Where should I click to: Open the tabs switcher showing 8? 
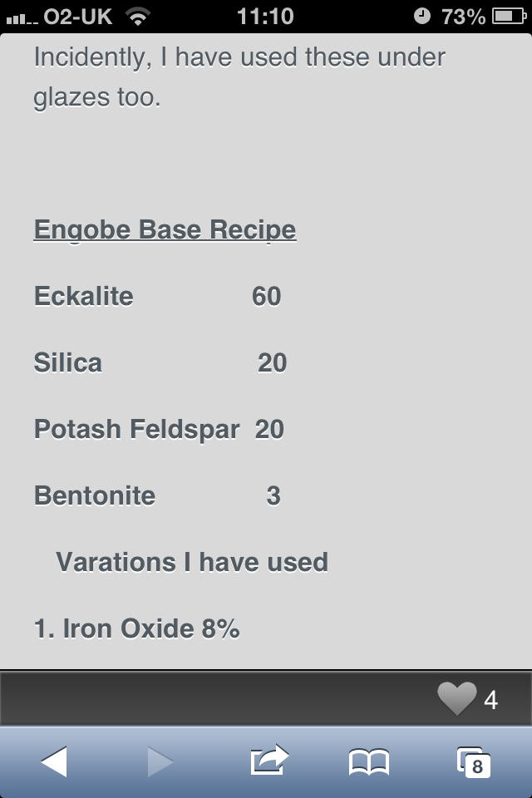click(474, 762)
